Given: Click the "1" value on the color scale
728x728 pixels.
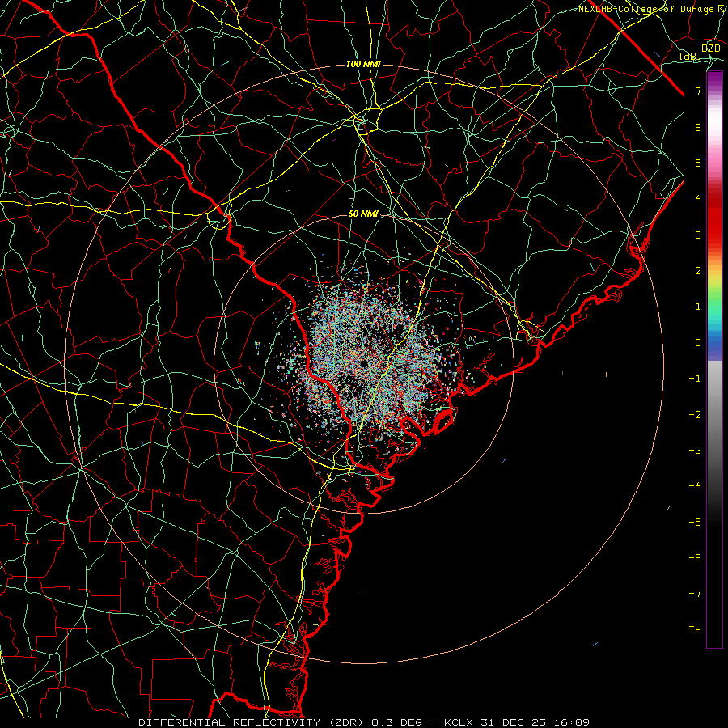Looking at the screenshot, I should tap(698, 307).
